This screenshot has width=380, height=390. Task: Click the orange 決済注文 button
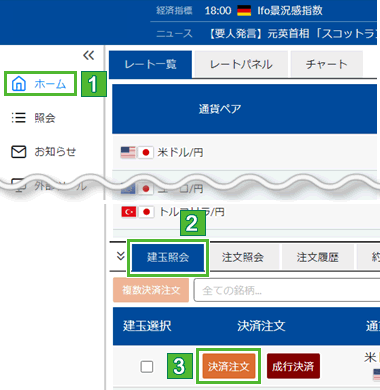click(229, 366)
